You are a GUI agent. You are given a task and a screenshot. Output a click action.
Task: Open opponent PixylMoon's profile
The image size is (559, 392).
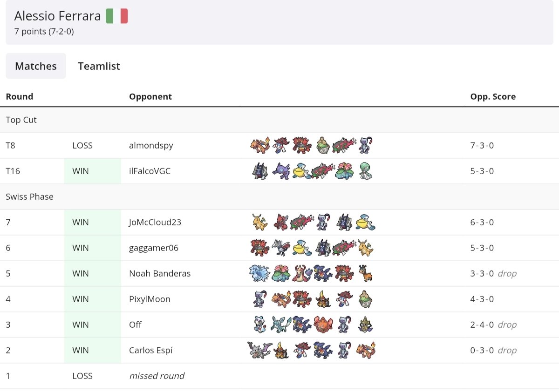[x=150, y=299]
